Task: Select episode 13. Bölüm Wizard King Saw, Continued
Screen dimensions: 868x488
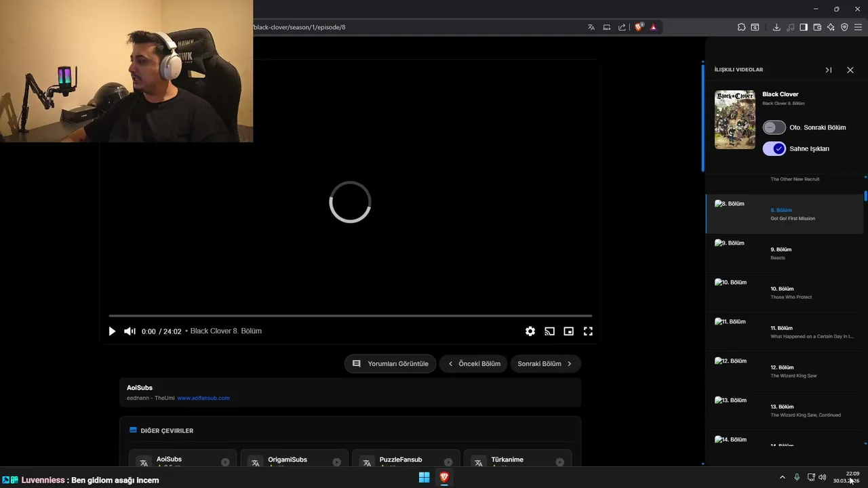Action: pyautogui.click(x=785, y=411)
